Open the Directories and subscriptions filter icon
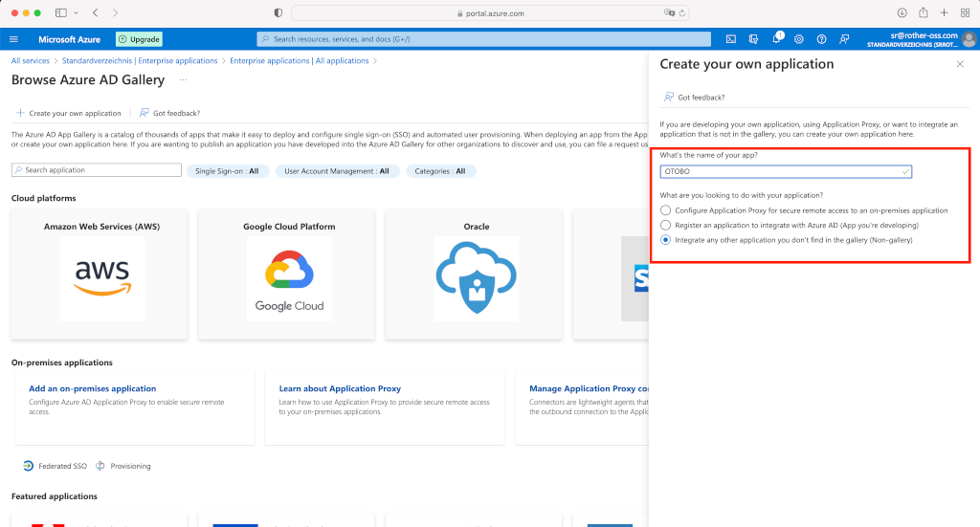Image resolution: width=980 pixels, height=527 pixels. pyautogui.click(x=754, y=39)
